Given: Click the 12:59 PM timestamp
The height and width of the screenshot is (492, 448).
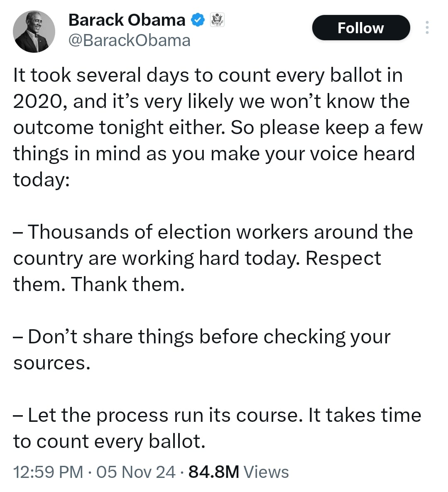Looking at the screenshot, I should click(x=48, y=472).
